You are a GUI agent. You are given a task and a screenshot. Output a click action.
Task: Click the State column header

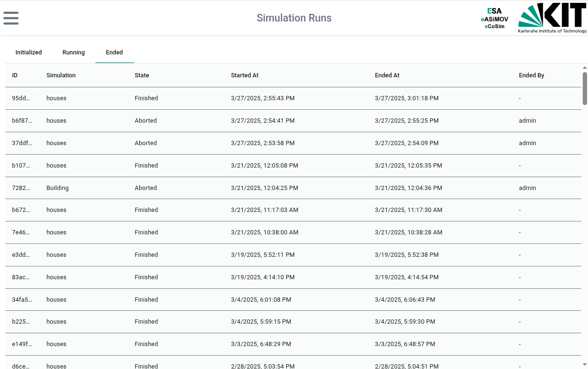coord(142,75)
